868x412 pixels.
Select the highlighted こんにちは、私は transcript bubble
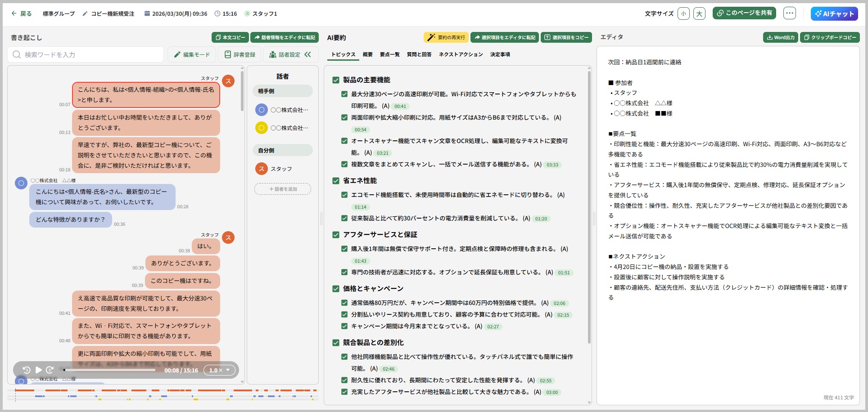click(146, 95)
